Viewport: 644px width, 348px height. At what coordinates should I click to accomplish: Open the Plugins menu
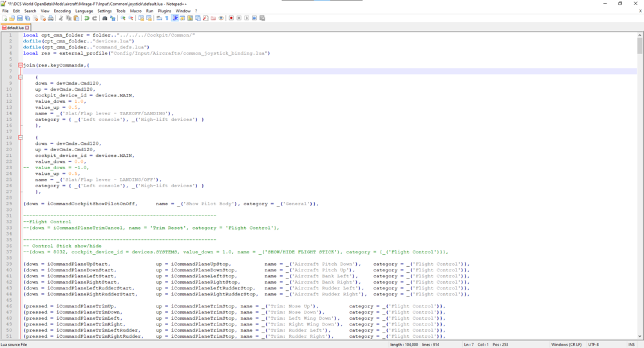(x=164, y=11)
